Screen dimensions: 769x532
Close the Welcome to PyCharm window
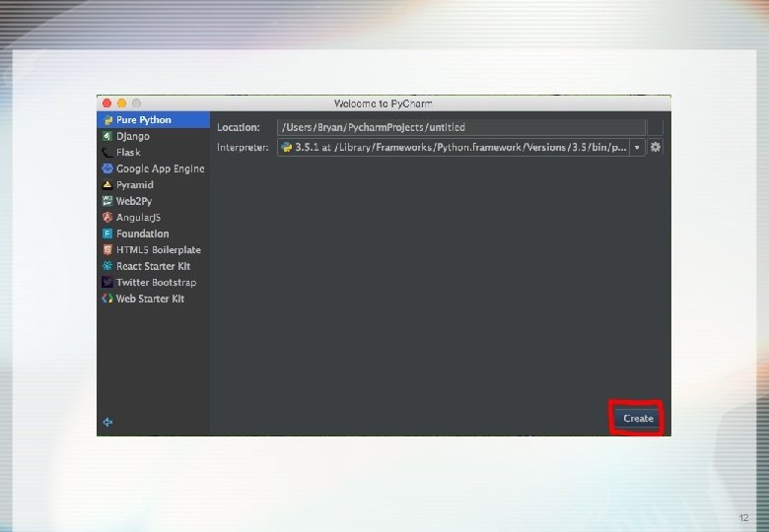click(x=106, y=103)
